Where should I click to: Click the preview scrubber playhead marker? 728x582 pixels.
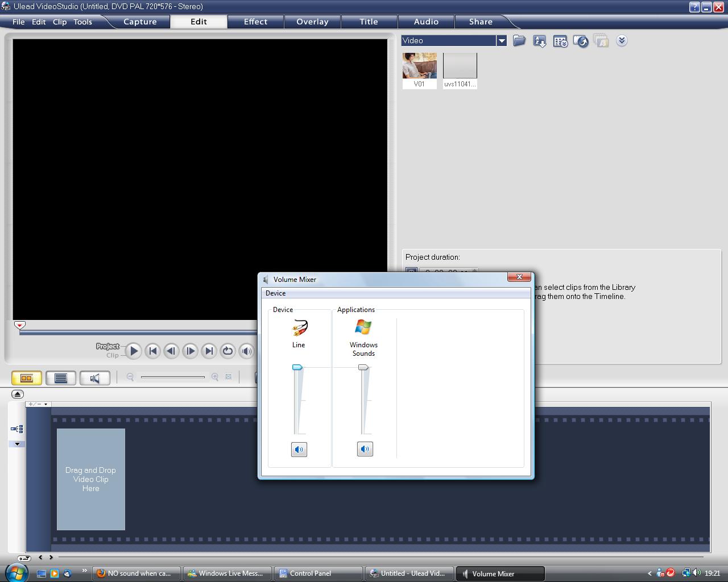coord(19,325)
